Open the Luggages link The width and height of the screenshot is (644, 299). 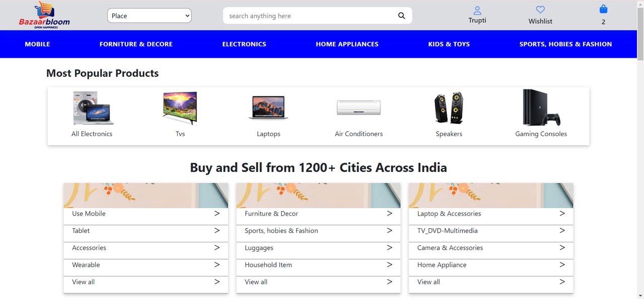(x=259, y=248)
